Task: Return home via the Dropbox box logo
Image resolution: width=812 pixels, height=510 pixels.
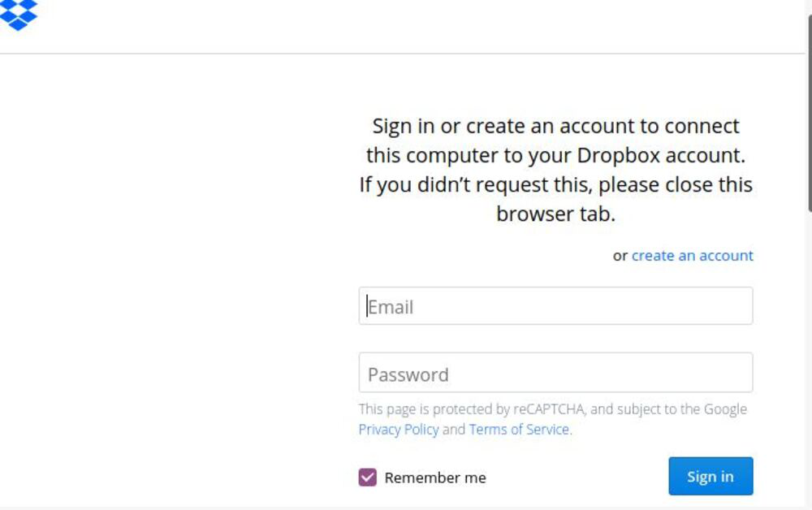Action: (x=19, y=13)
